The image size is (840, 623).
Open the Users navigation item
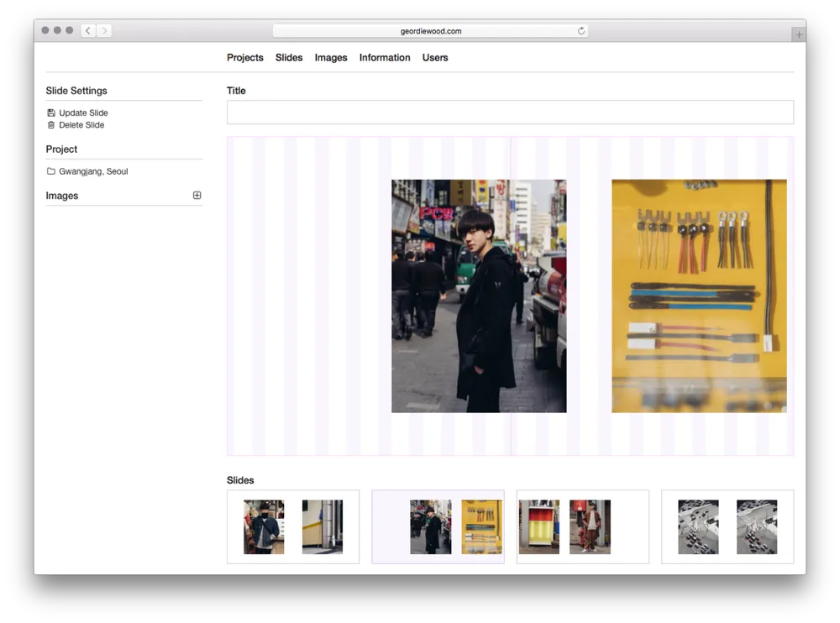(435, 57)
